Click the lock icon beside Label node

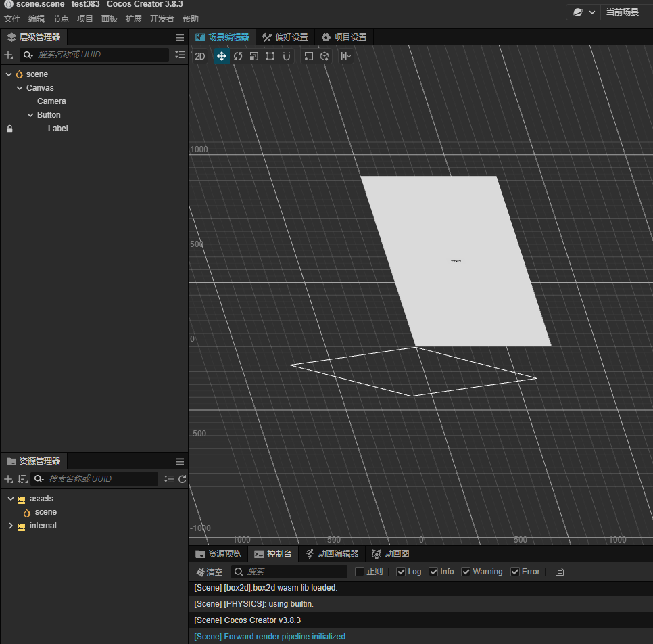(x=9, y=129)
